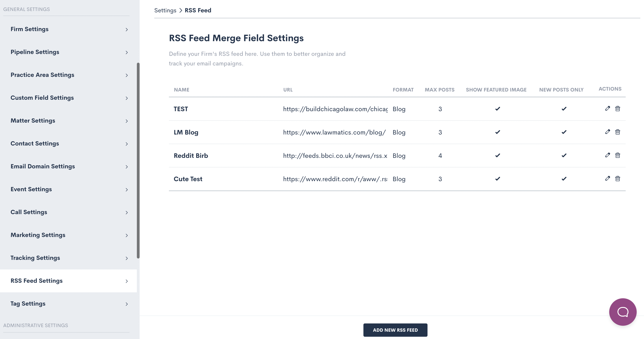The image size is (644, 339).
Task: Edit the Reddit Birb feed pencil icon
Action: [608, 155]
